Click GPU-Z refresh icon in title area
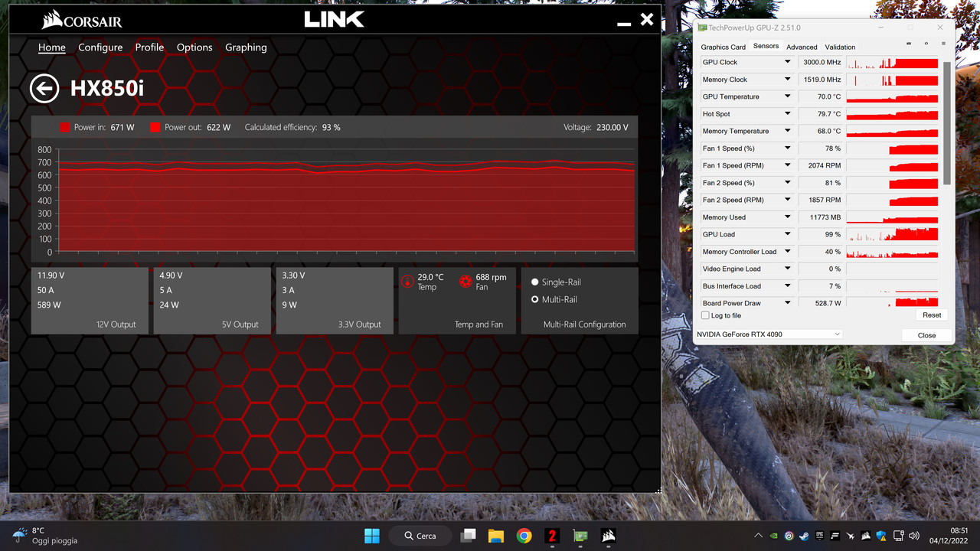 (x=926, y=44)
